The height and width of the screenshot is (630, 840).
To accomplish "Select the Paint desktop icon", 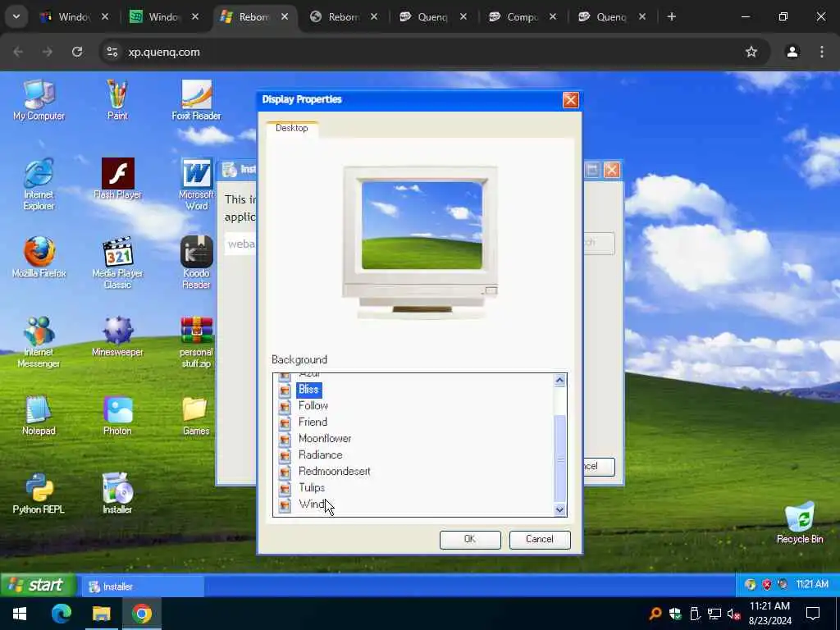I will tap(117, 100).
